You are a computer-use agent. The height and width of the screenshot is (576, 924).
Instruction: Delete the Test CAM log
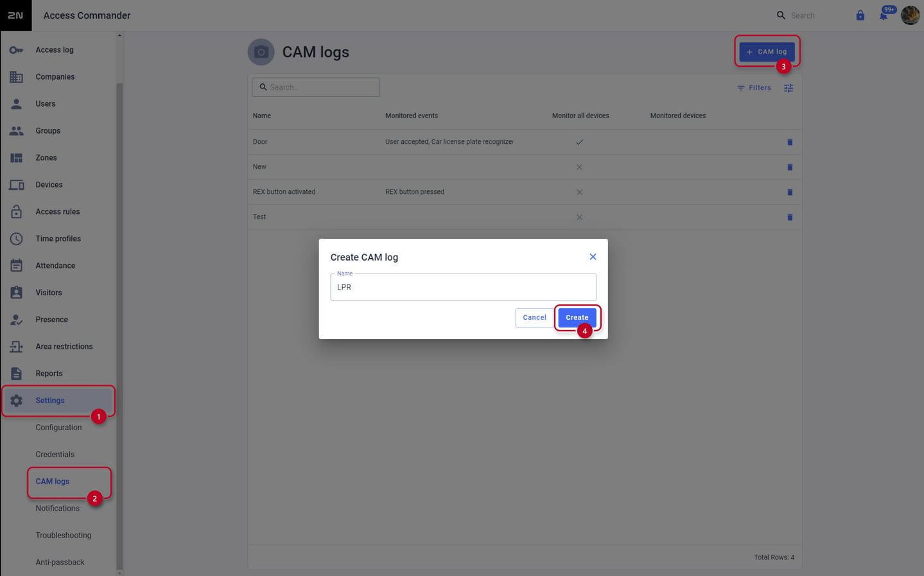click(x=790, y=217)
